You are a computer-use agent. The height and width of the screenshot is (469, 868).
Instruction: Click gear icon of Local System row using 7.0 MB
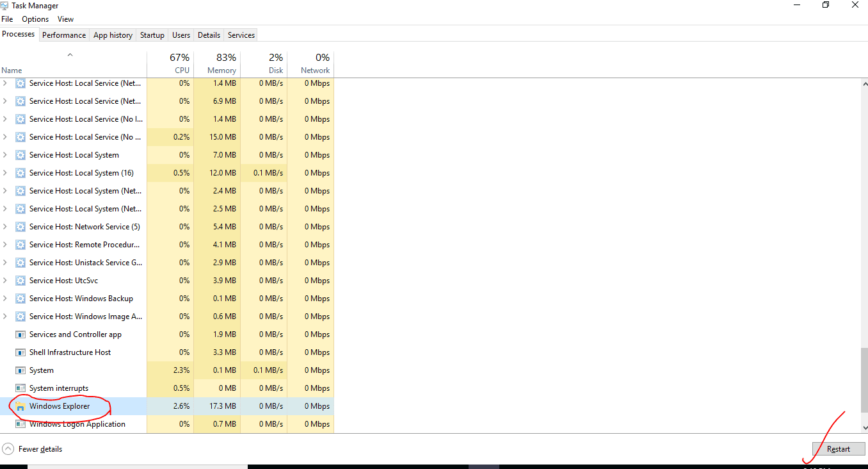pos(20,155)
